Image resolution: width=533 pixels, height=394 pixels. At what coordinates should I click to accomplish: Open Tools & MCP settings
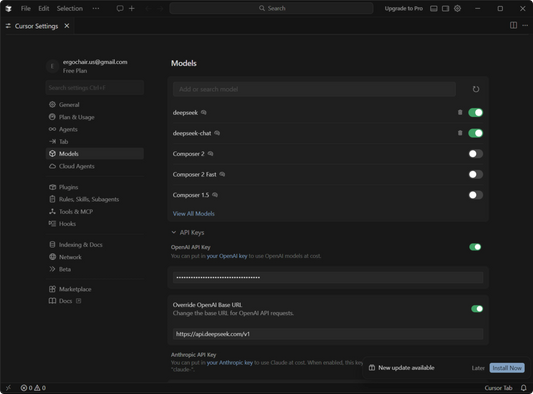(x=94, y=211)
